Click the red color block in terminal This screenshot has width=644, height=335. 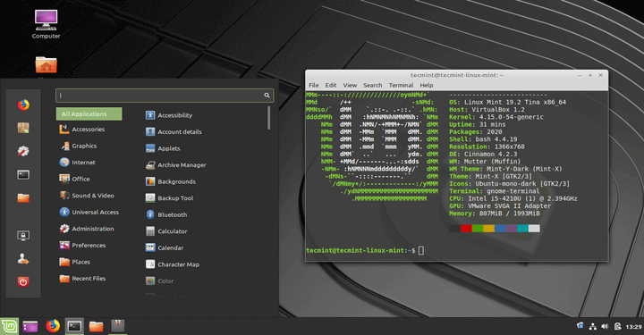[x=466, y=229]
